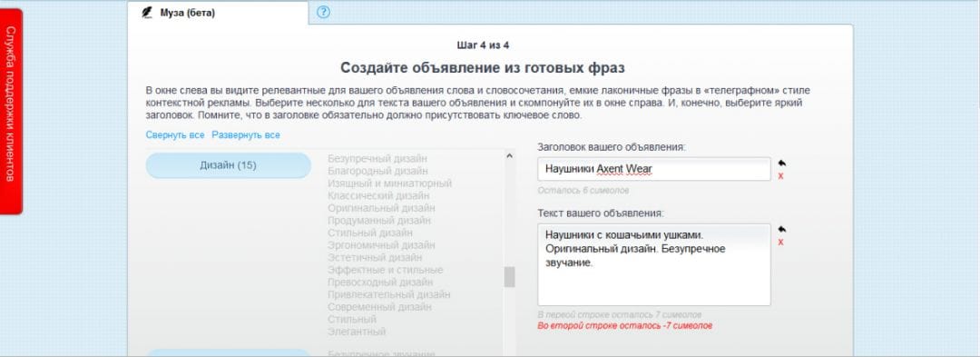Switch to the Муза (бета) tab

pos(218,13)
